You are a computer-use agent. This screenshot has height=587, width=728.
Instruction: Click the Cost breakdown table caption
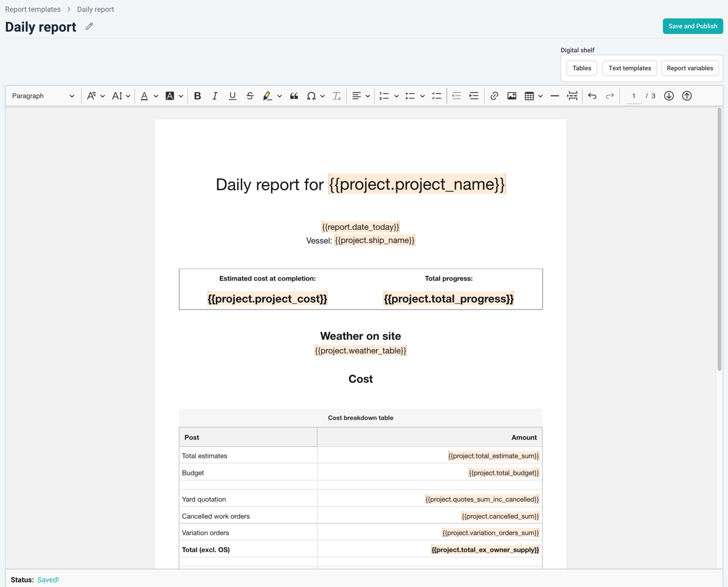point(361,418)
